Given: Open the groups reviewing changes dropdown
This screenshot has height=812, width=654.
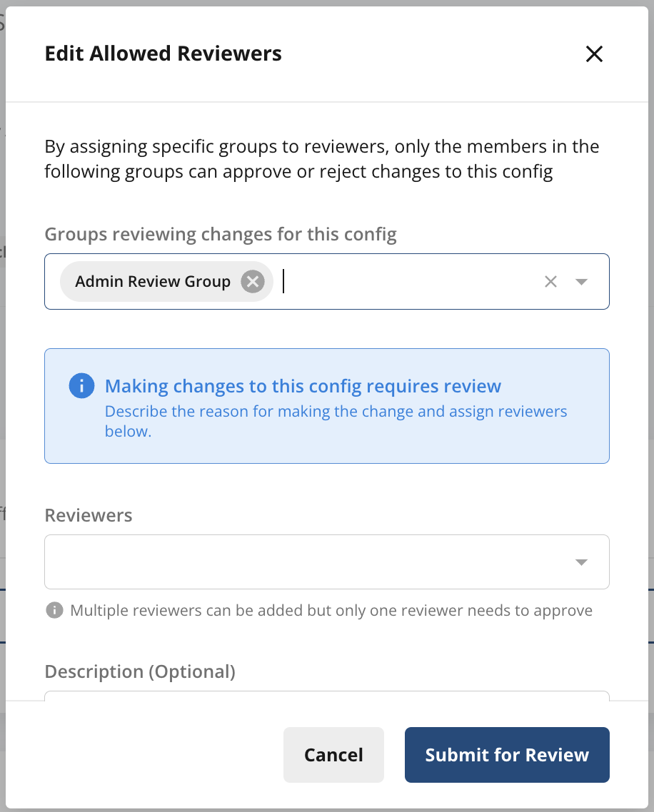Looking at the screenshot, I should 581,281.
